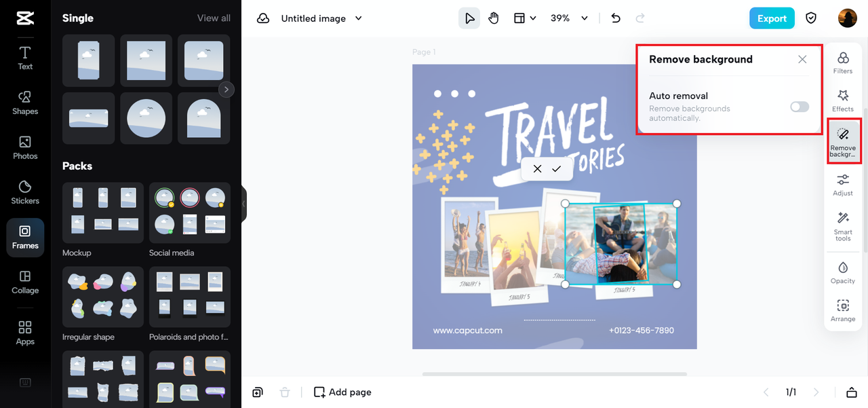Click the redo arrow
Image resolution: width=868 pixels, height=408 pixels.
click(640, 18)
